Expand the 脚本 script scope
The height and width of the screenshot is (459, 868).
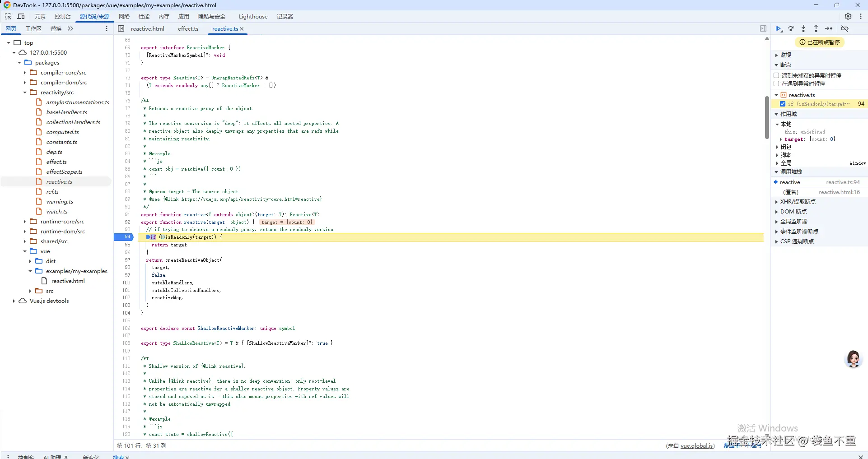tap(777, 155)
